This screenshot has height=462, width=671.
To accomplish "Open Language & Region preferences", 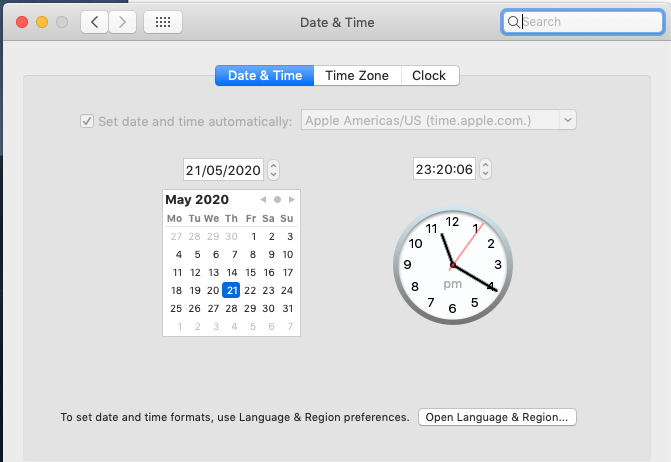I will click(x=497, y=417).
